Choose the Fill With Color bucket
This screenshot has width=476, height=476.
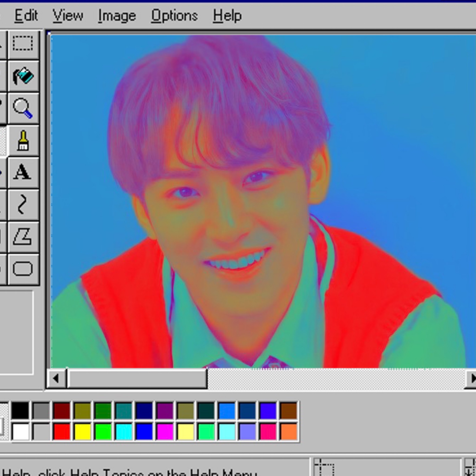pos(23,76)
